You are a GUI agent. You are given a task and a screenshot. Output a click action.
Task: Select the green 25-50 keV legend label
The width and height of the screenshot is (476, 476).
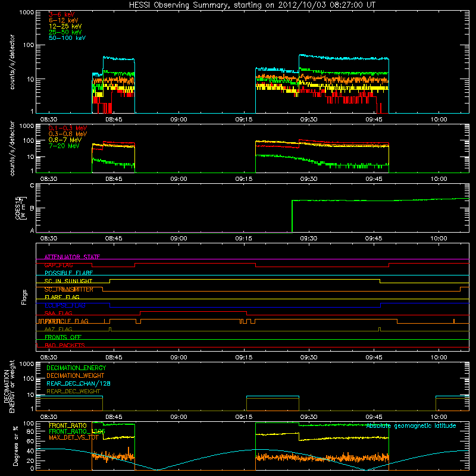[65, 32]
